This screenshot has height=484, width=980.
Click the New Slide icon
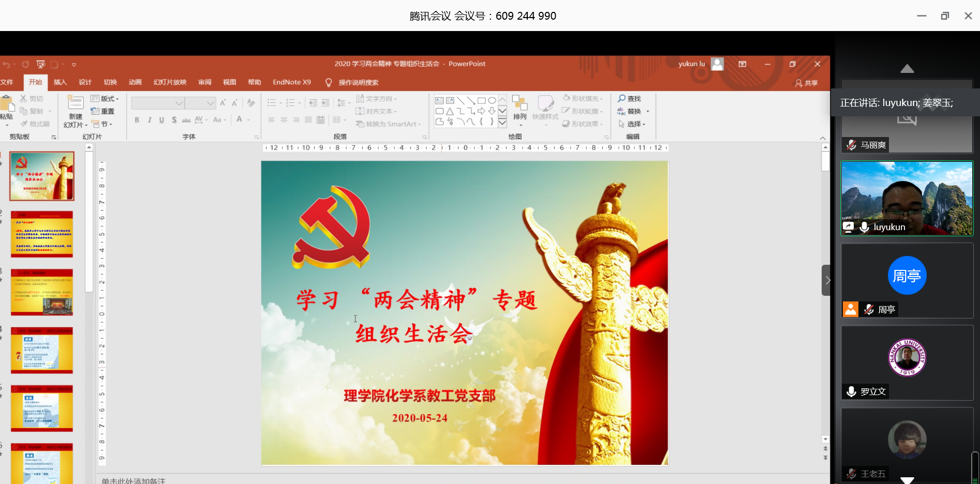[x=75, y=104]
